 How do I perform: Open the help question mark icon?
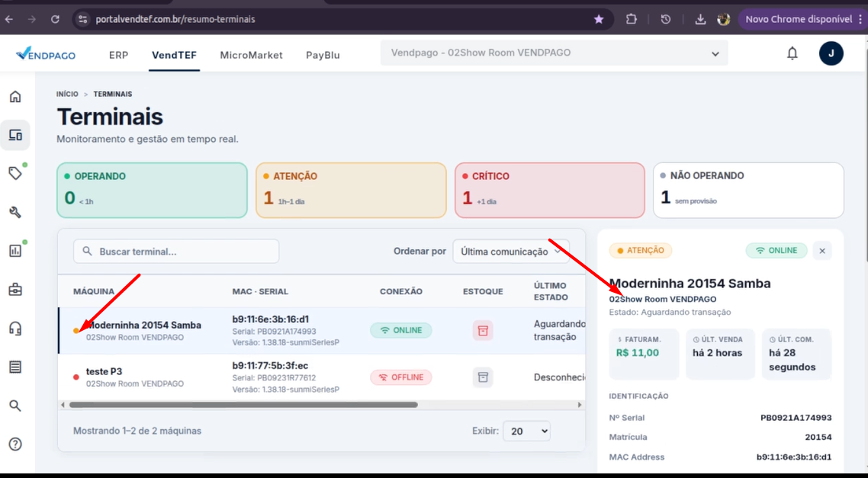15,444
